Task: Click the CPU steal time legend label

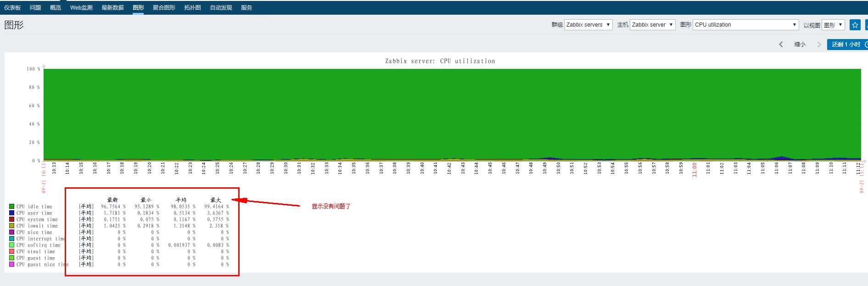Action: pyautogui.click(x=36, y=252)
